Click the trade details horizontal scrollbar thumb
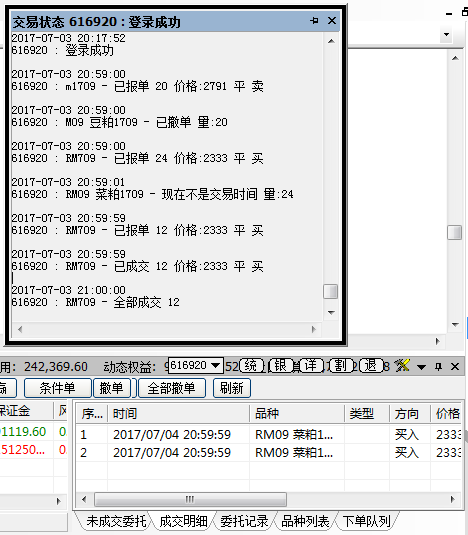 pyautogui.click(x=190, y=500)
